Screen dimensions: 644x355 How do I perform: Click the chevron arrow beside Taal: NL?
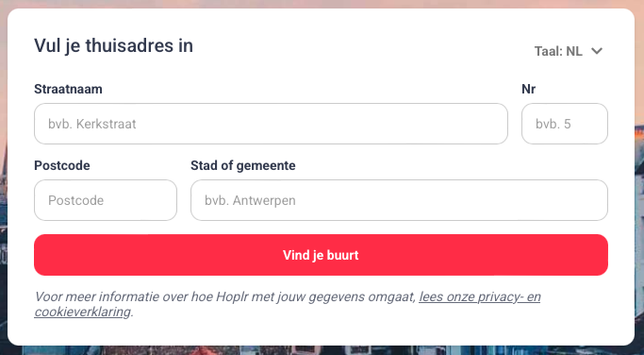tap(597, 51)
